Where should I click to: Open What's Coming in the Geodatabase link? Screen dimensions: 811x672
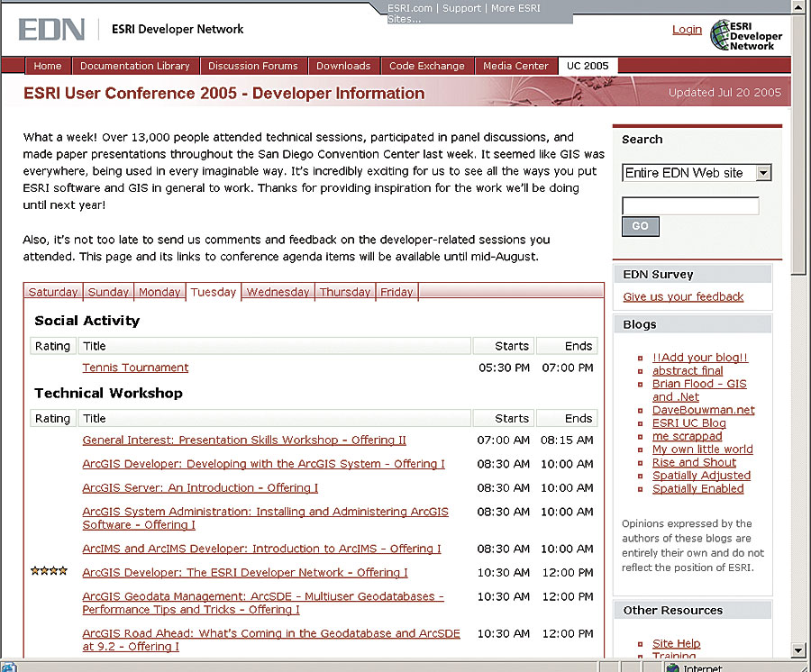pos(271,640)
